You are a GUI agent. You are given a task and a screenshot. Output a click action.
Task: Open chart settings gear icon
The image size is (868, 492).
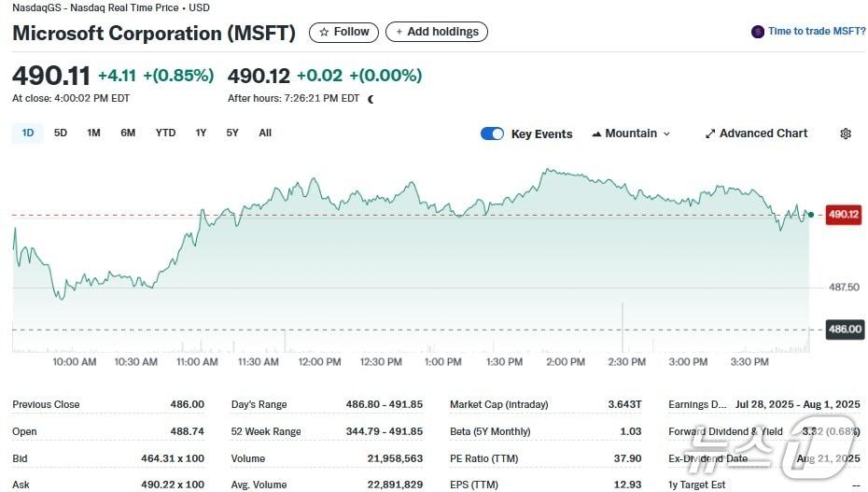846,134
